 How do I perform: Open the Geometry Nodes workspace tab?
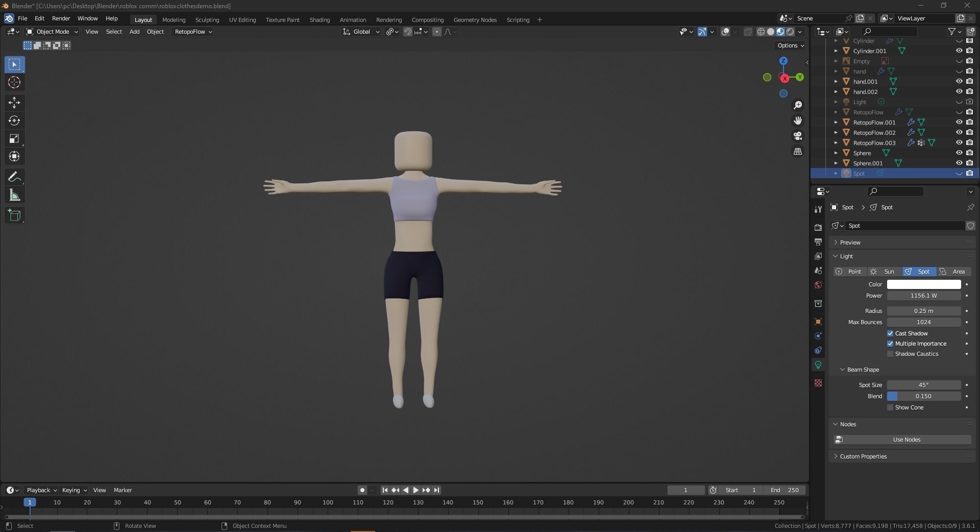point(475,20)
